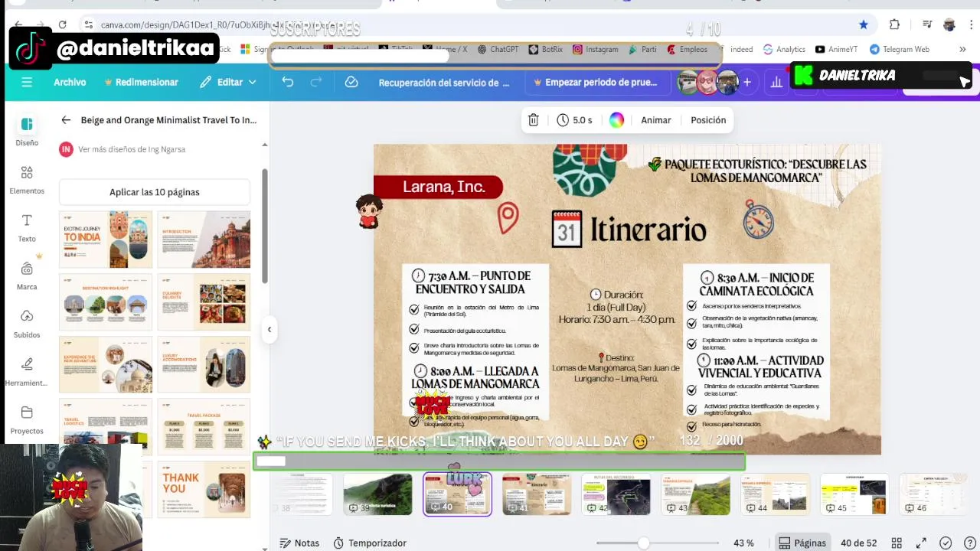Open the Editar dropdown menu
980x551 pixels.
tap(228, 82)
